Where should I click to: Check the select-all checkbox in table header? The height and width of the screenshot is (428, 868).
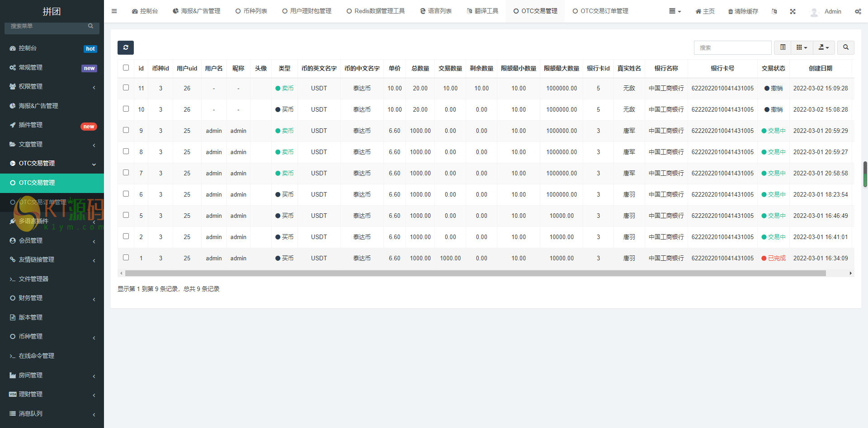126,68
